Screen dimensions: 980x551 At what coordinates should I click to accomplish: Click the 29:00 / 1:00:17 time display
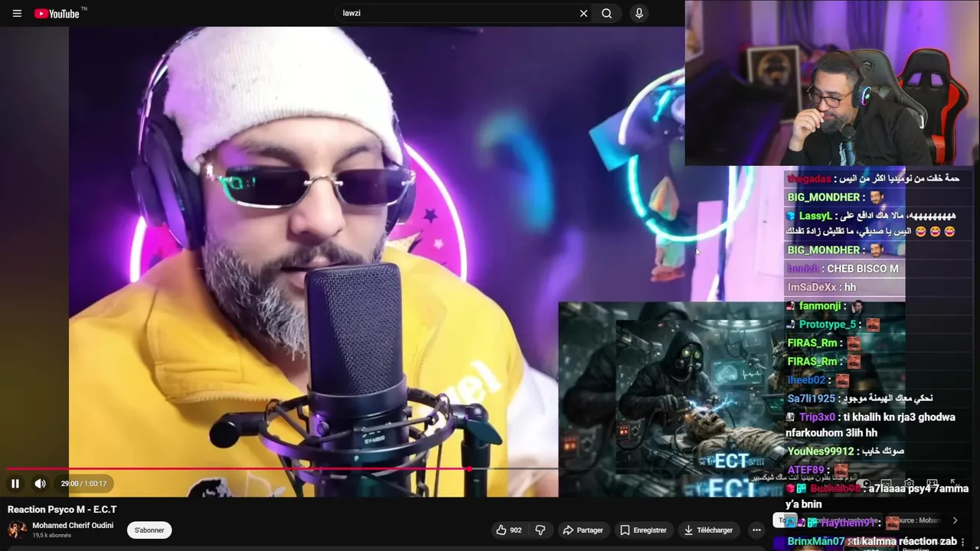click(83, 484)
